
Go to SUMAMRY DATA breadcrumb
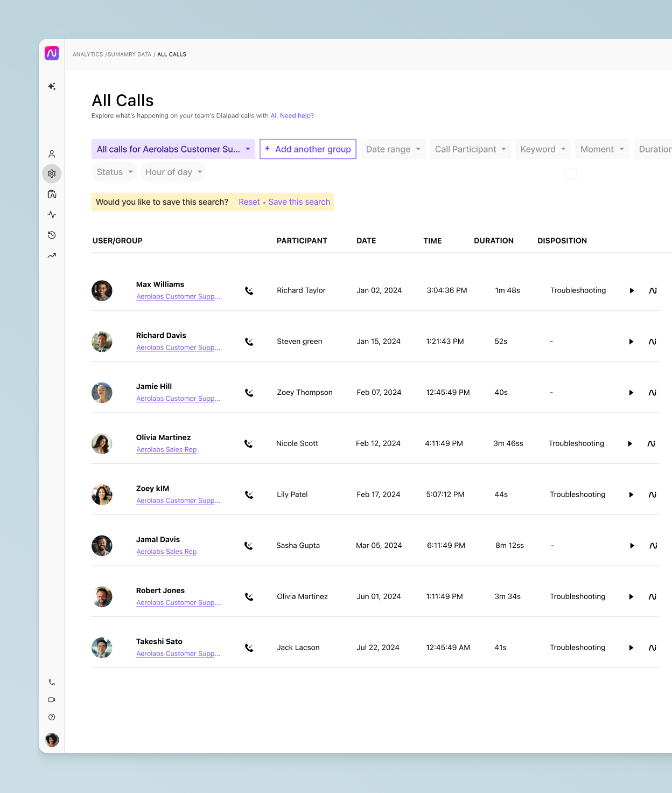129,54
